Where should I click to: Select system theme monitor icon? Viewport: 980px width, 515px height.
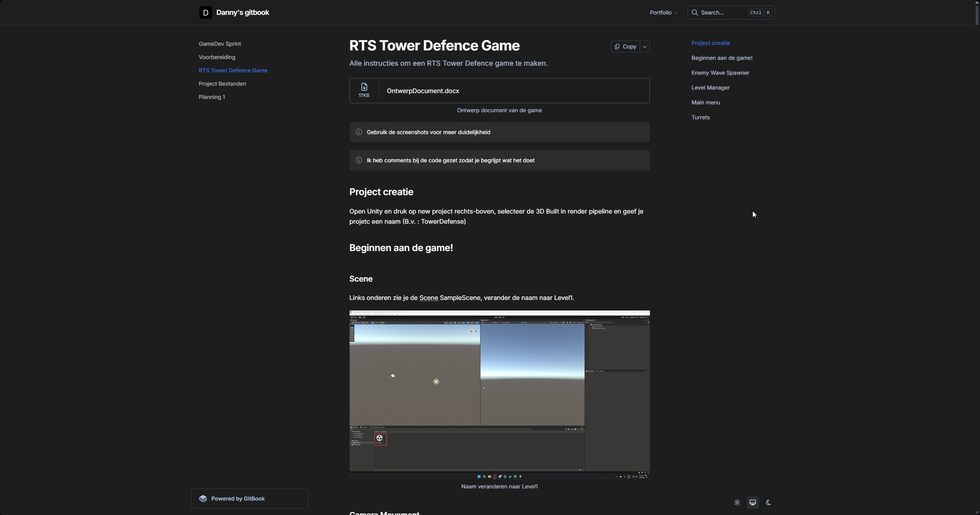(752, 502)
